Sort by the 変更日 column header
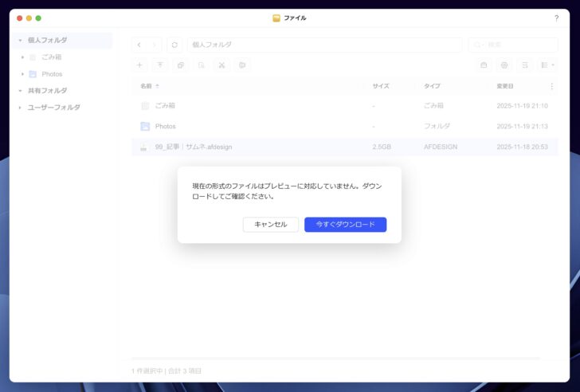580x392 pixels. coord(505,86)
